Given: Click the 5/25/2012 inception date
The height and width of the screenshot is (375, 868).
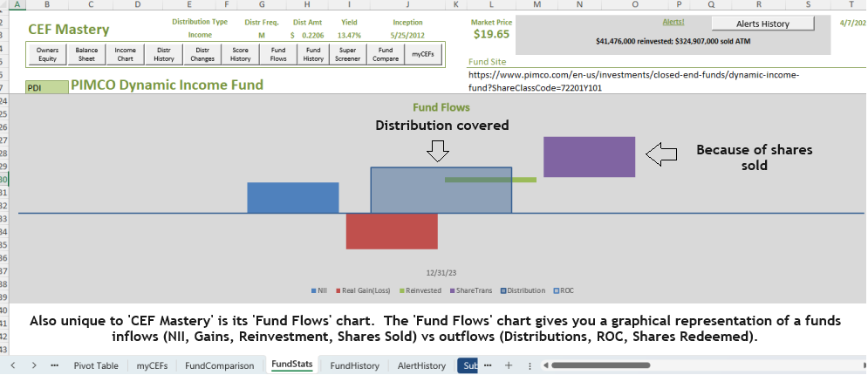Looking at the screenshot, I should (x=407, y=35).
